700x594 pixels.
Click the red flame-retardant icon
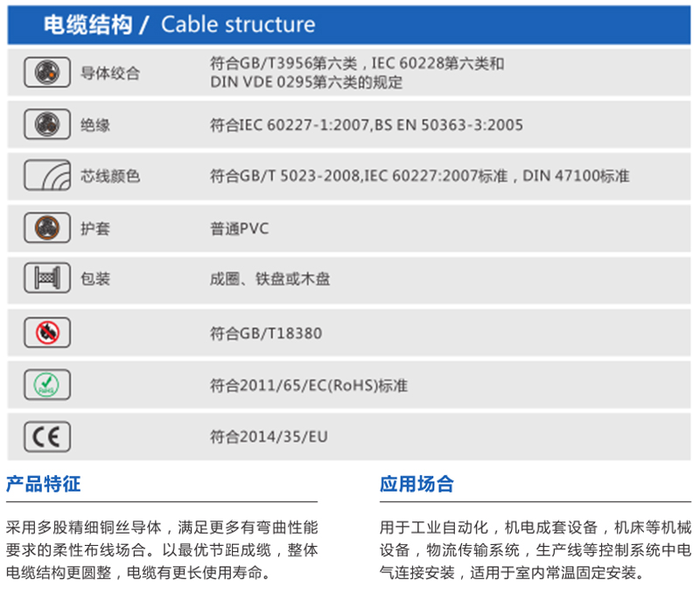[46, 332]
